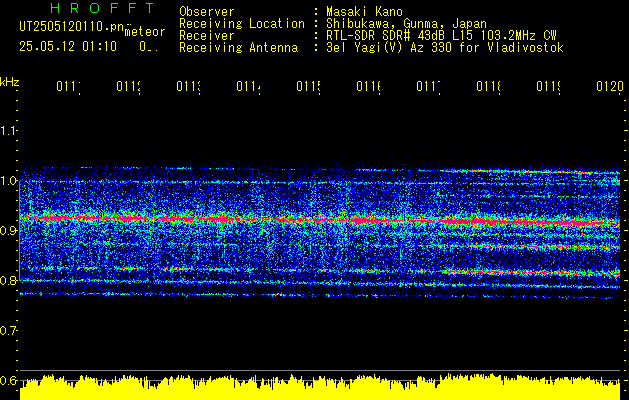Click the Receiver label
The height and width of the screenshot is (400, 629).
pyautogui.click(x=207, y=36)
